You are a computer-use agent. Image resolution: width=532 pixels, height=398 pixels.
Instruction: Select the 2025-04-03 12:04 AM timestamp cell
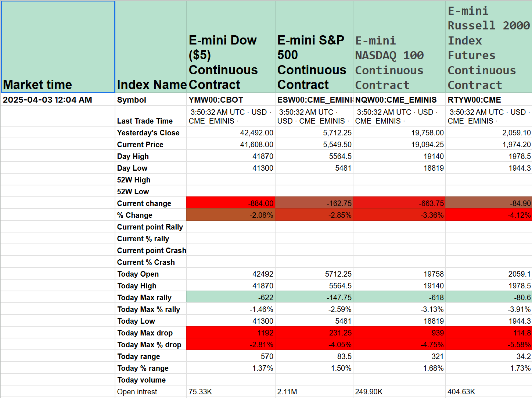(x=58, y=100)
